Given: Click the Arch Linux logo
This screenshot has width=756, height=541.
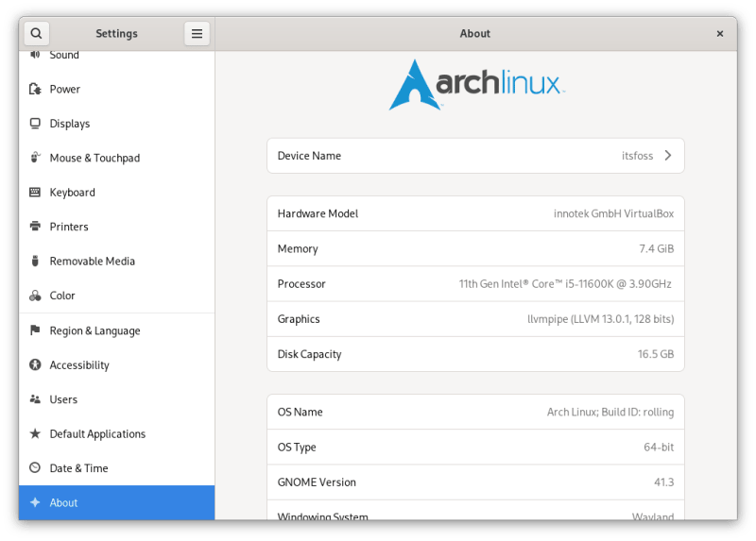Looking at the screenshot, I should [x=476, y=85].
